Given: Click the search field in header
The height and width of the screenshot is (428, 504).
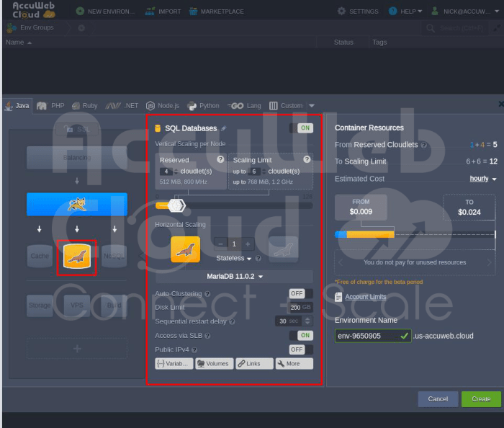Looking at the screenshot, I should 455,28.
